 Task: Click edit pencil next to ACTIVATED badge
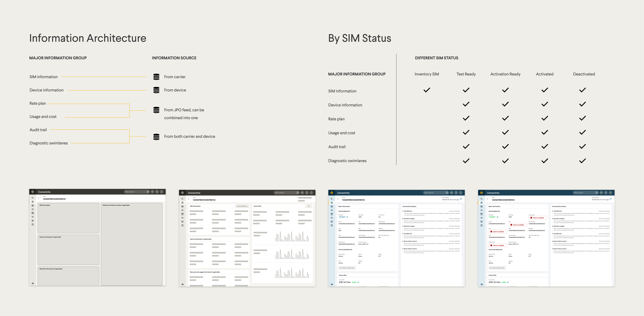coord(497,217)
